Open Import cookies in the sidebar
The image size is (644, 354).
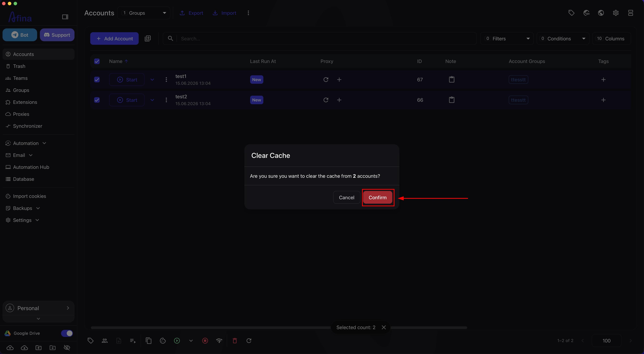(38, 196)
